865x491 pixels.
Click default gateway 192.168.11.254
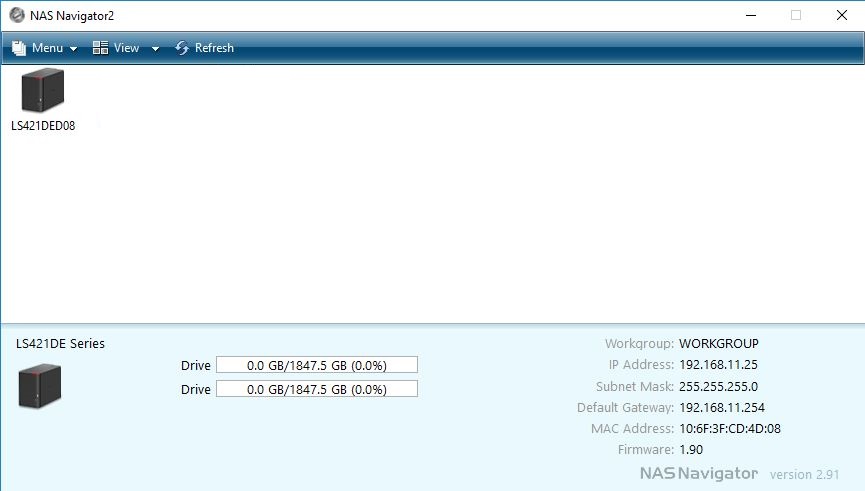[x=722, y=408]
